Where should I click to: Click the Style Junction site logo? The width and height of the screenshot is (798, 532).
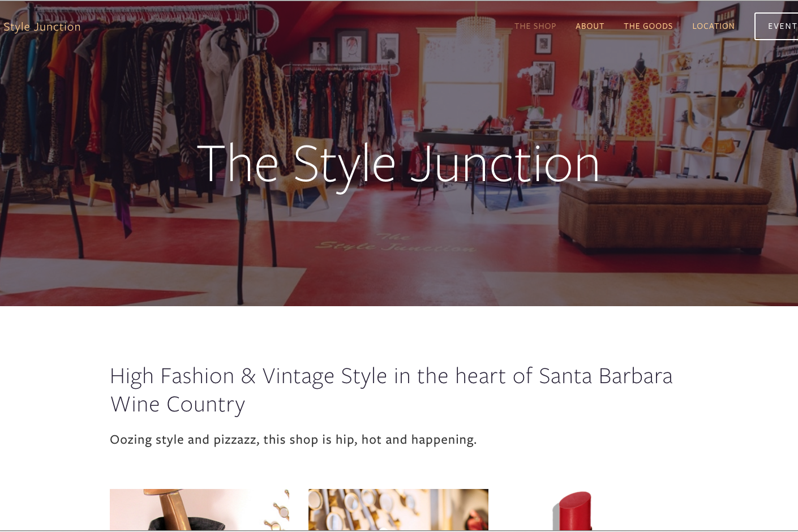[x=42, y=27]
